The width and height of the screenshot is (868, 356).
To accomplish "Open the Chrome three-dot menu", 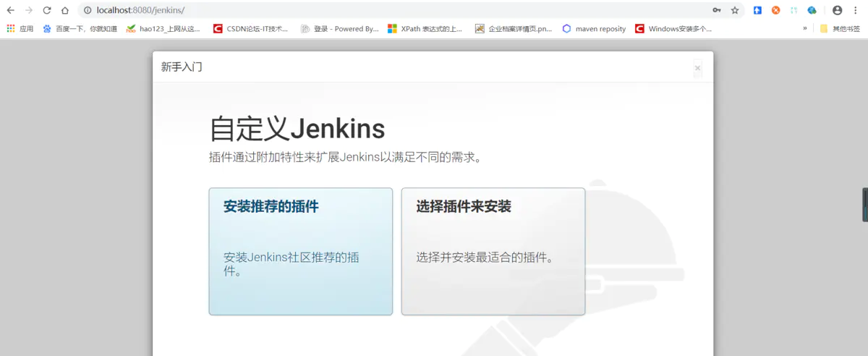I will click(x=856, y=10).
